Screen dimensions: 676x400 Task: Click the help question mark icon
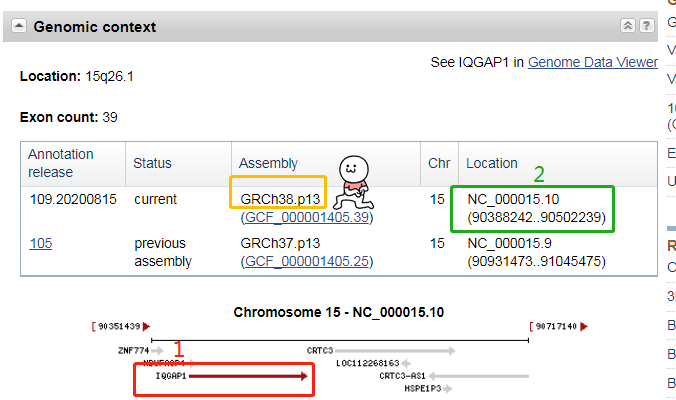tap(647, 26)
